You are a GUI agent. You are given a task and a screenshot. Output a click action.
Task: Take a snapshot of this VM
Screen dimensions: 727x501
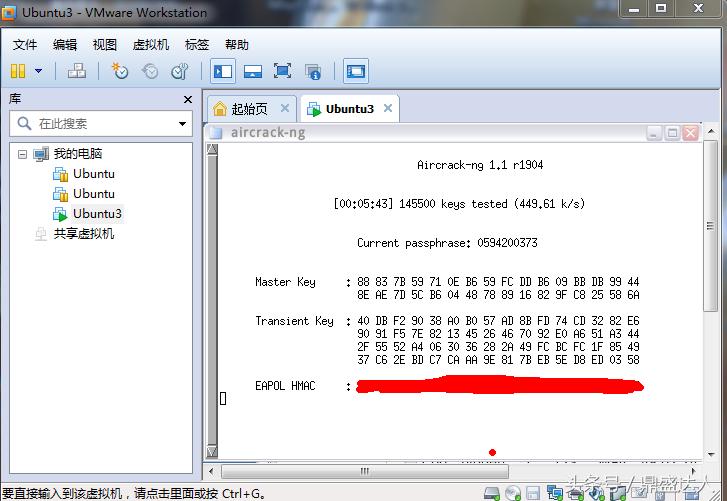click(120, 71)
